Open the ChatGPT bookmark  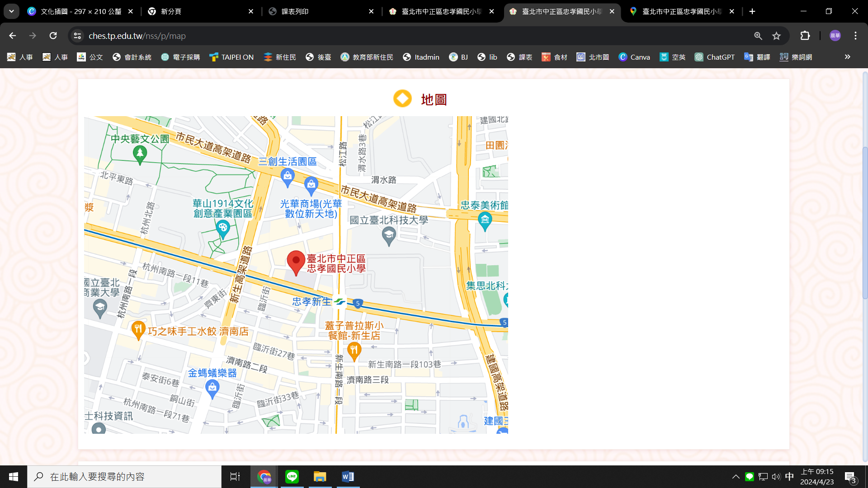[x=715, y=57]
